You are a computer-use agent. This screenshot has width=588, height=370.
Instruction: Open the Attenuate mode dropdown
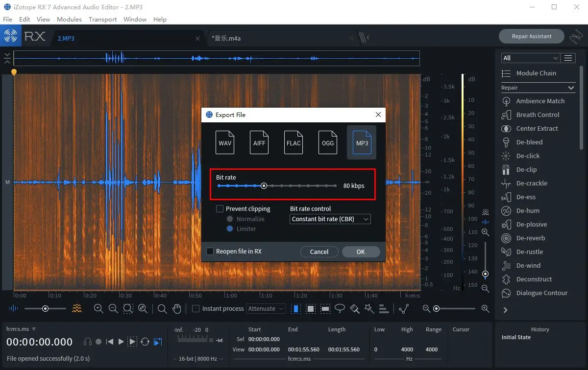[x=266, y=308]
